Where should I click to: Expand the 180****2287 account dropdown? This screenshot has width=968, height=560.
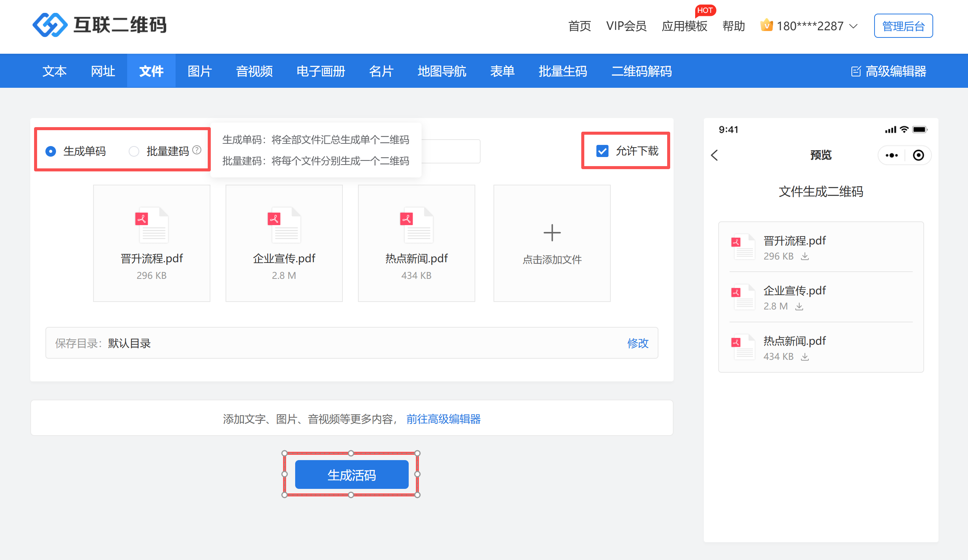854,26
